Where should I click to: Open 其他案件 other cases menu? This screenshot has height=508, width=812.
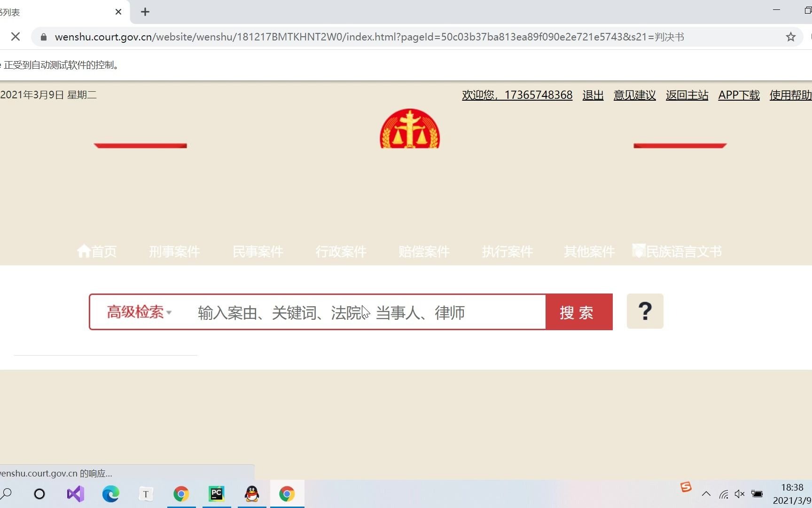click(x=589, y=252)
